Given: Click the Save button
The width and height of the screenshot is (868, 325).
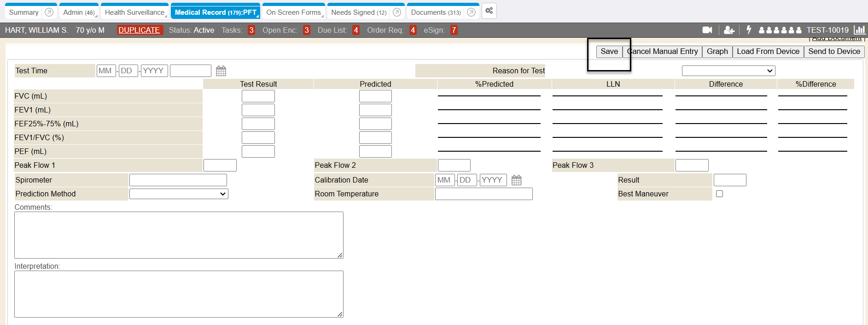Looking at the screenshot, I should [609, 52].
